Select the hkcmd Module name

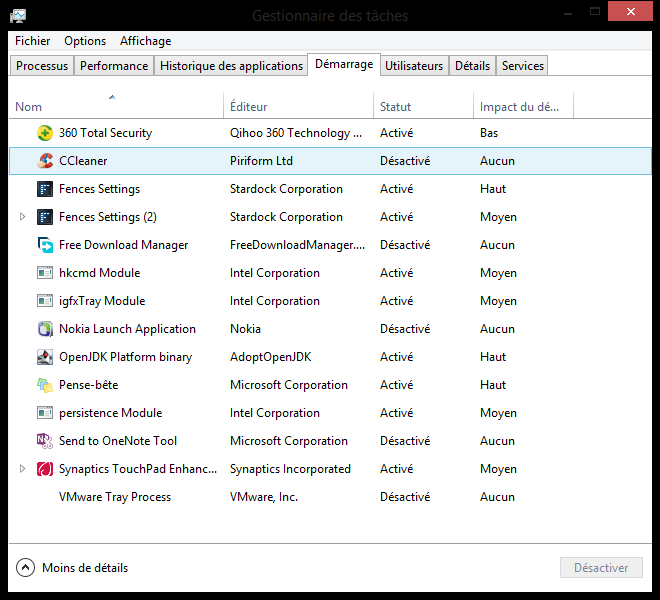point(99,273)
